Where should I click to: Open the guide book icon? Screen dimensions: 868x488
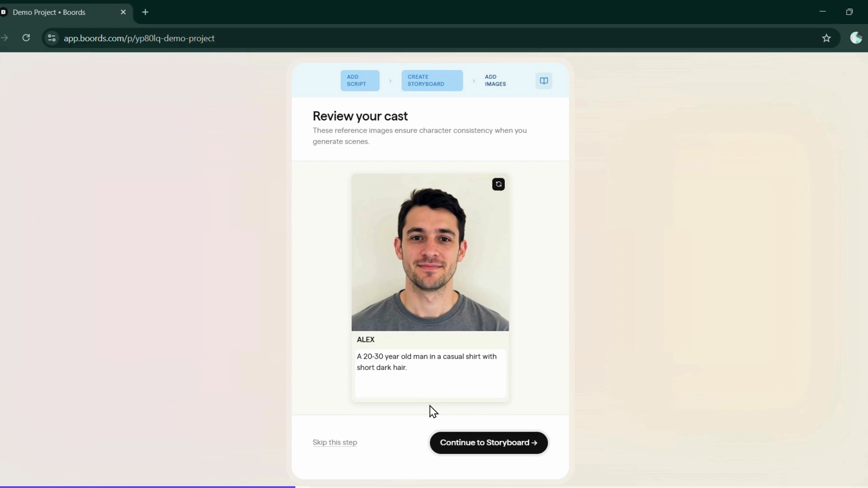pyautogui.click(x=544, y=81)
